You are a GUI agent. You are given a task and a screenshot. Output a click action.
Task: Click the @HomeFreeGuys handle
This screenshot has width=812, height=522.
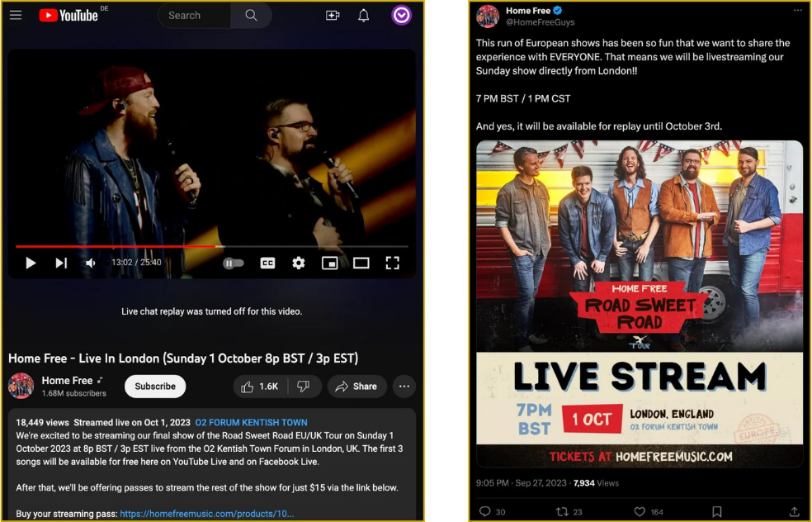tap(541, 22)
